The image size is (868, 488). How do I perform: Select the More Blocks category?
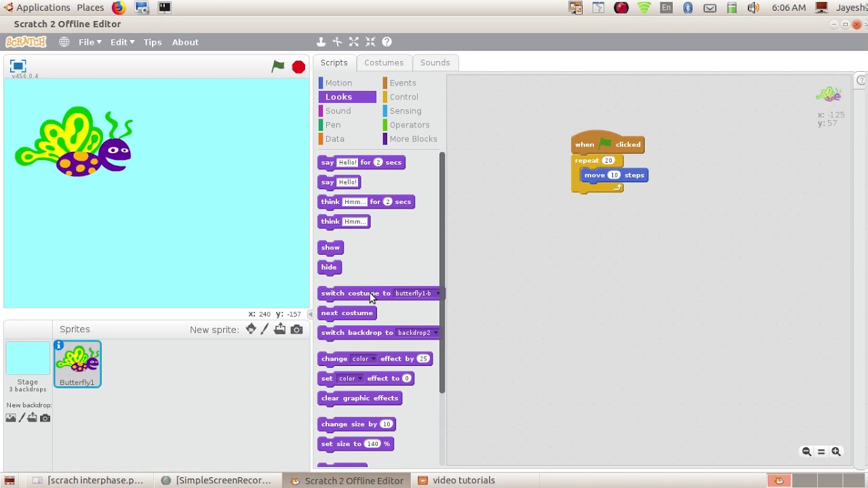tap(413, 139)
